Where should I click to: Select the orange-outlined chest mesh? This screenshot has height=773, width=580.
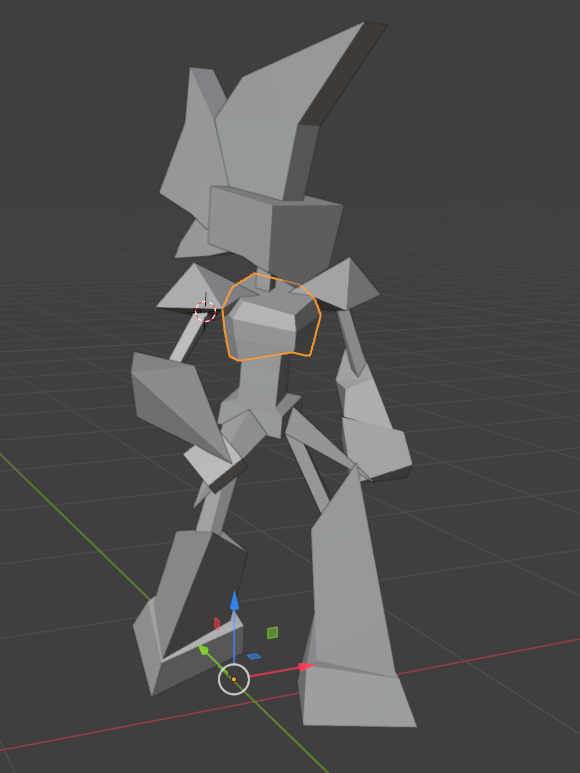pyautogui.click(x=271, y=317)
